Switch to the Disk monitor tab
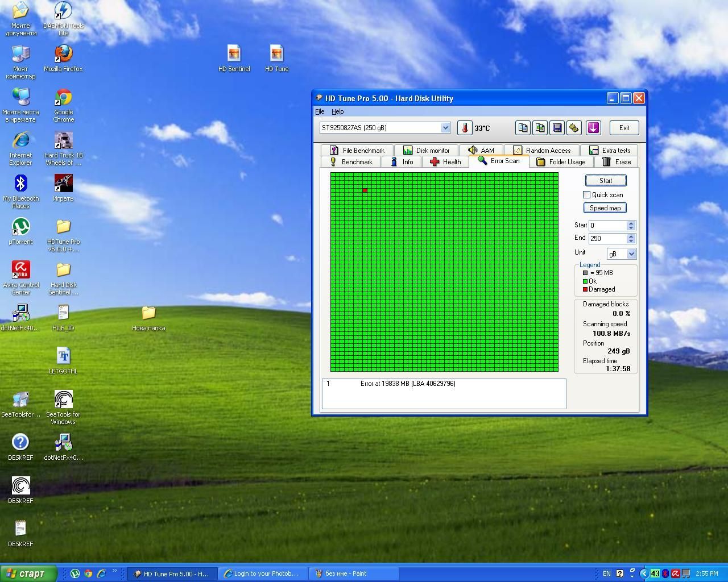The height and width of the screenshot is (582, 728). click(426, 151)
